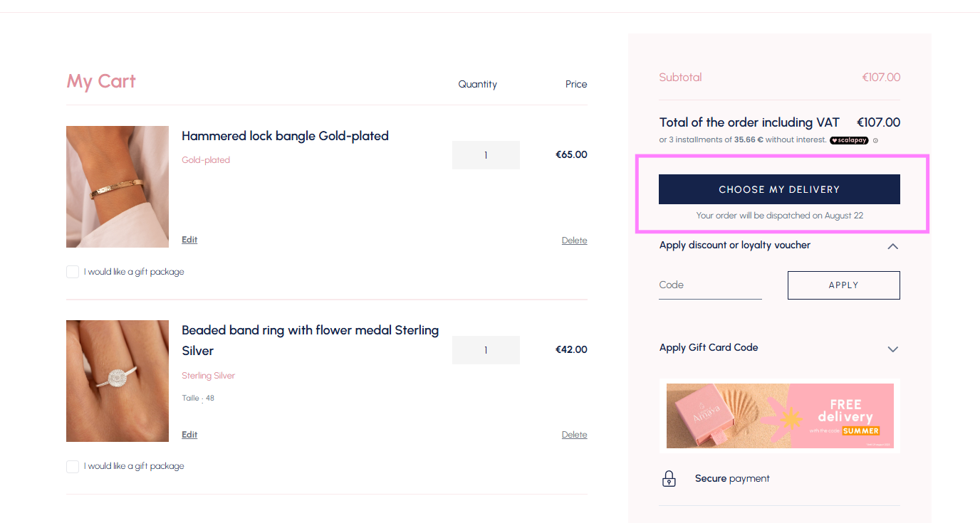The width and height of the screenshot is (980, 523).
Task: Edit the beaded band ring item
Action: pyautogui.click(x=189, y=435)
